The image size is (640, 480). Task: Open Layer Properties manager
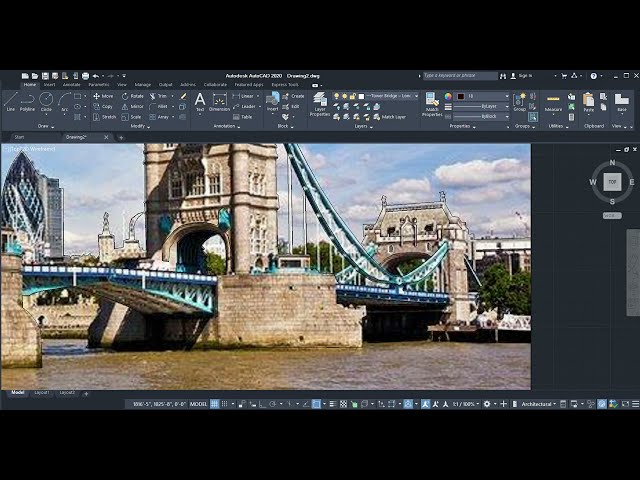(320, 104)
